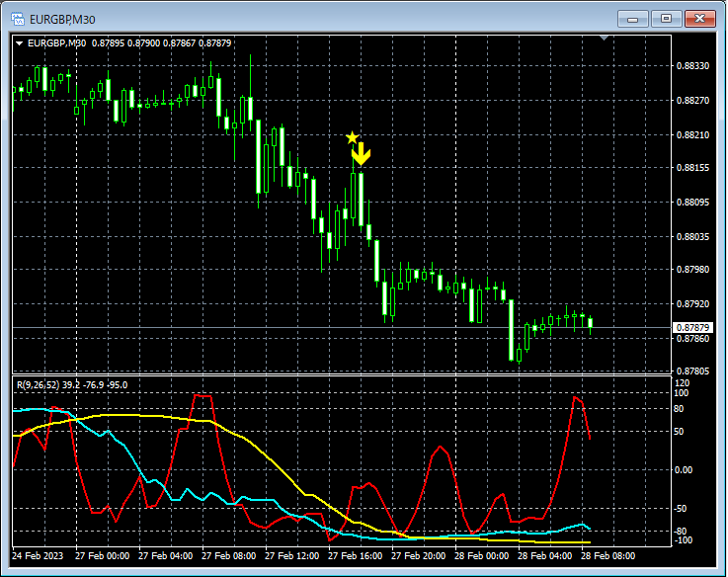Click the R(9,26,52) indicator label
This screenshot has height=577, width=728.
pyautogui.click(x=72, y=385)
